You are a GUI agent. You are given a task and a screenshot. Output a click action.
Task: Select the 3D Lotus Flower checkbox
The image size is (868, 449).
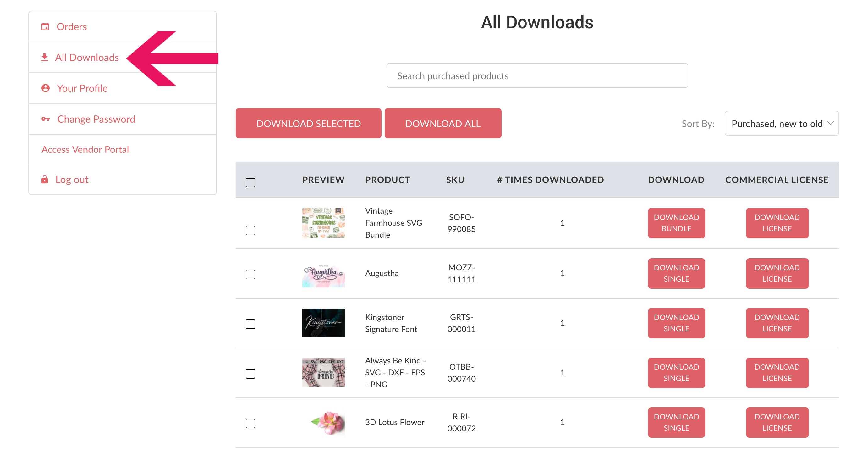tap(250, 424)
